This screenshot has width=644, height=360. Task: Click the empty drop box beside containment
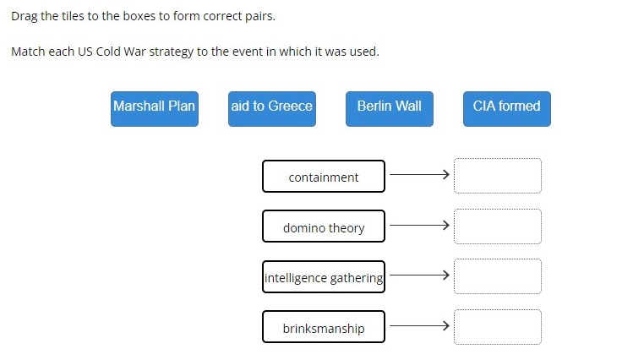click(498, 176)
